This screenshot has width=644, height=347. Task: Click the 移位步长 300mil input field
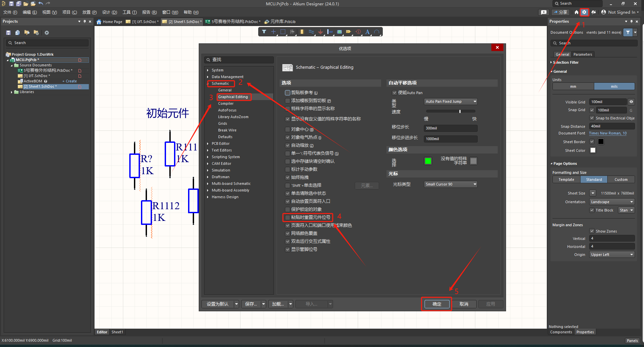click(x=451, y=128)
